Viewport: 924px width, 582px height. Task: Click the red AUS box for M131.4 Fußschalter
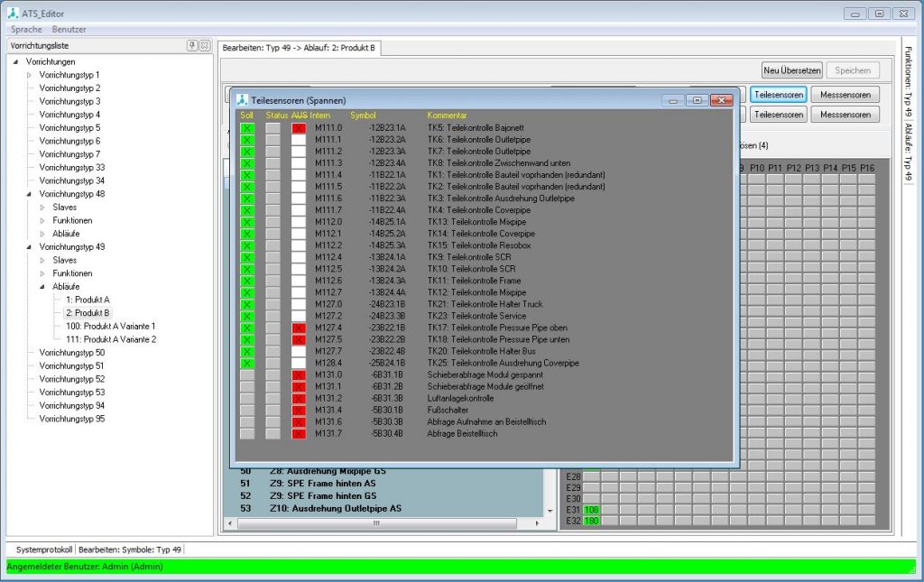coord(299,410)
